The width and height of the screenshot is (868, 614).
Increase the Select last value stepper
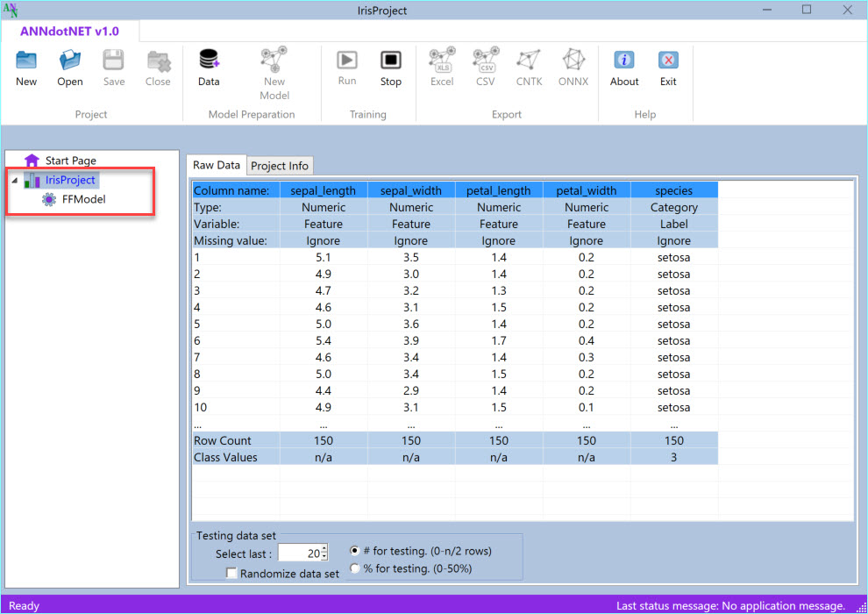324,549
